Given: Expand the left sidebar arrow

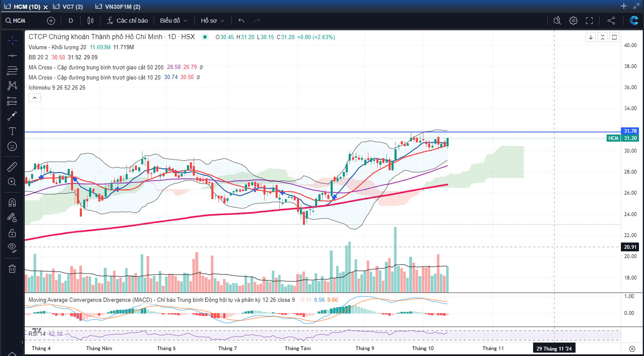Looking at the screenshot, I should [x=23, y=343].
